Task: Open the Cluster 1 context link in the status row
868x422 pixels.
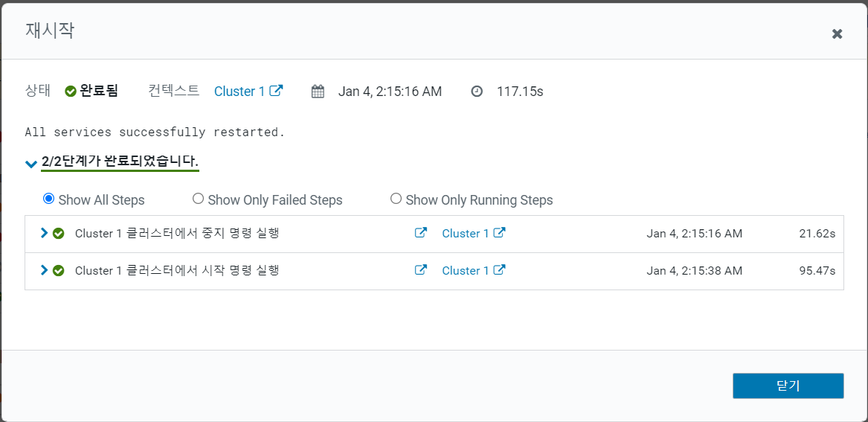Action: (239, 92)
